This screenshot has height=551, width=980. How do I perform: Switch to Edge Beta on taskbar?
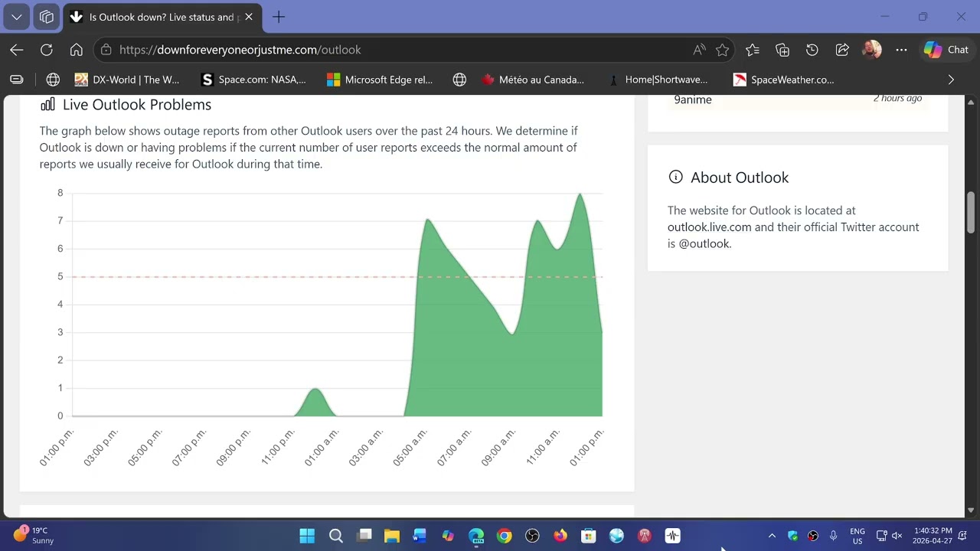point(476,536)
